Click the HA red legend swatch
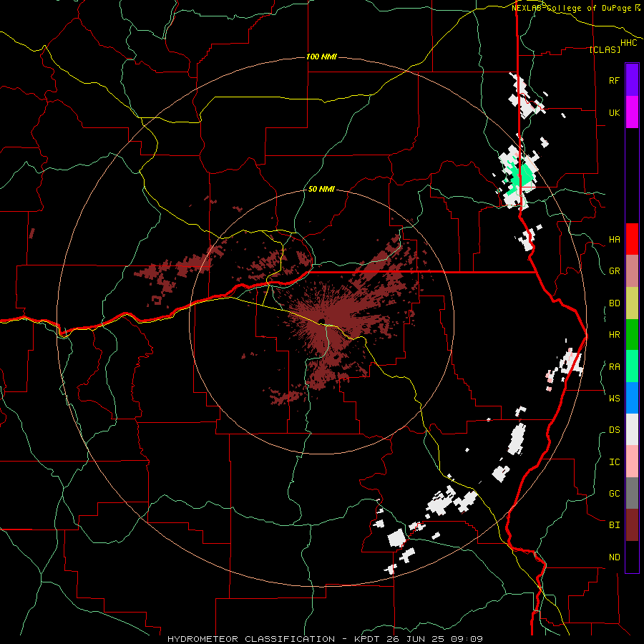The width and height of the screenshot is (644, 644). (x=632, y=239)
